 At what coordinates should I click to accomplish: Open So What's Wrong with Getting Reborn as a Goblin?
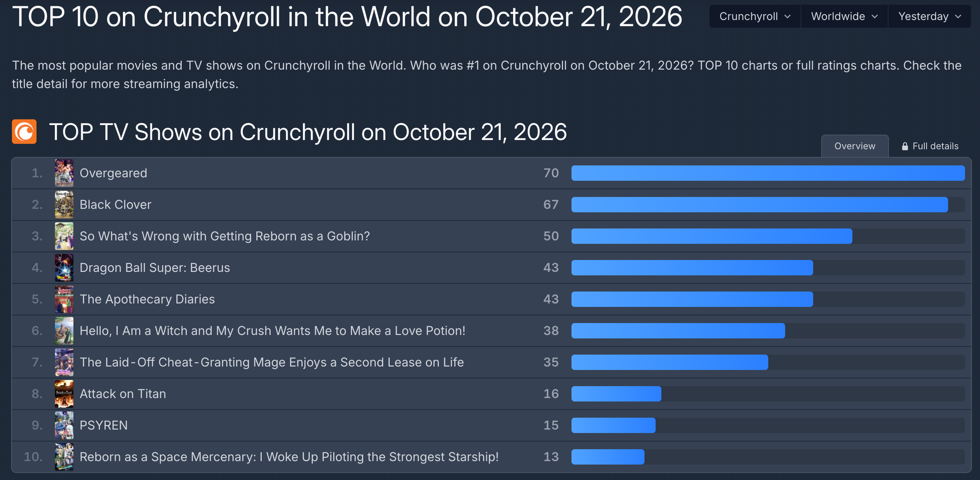point(224,236)
